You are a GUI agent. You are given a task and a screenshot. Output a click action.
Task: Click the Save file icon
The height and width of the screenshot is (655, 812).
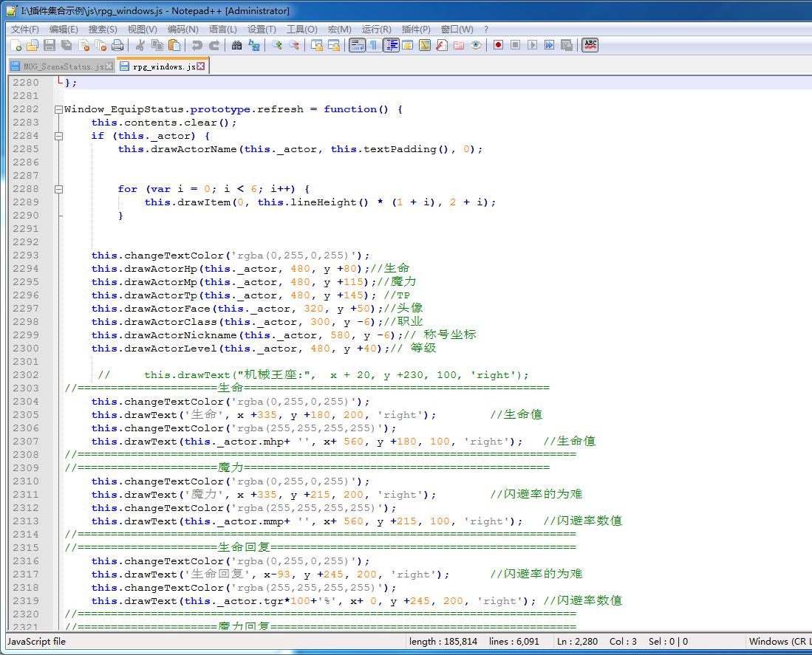click(50, 46)
